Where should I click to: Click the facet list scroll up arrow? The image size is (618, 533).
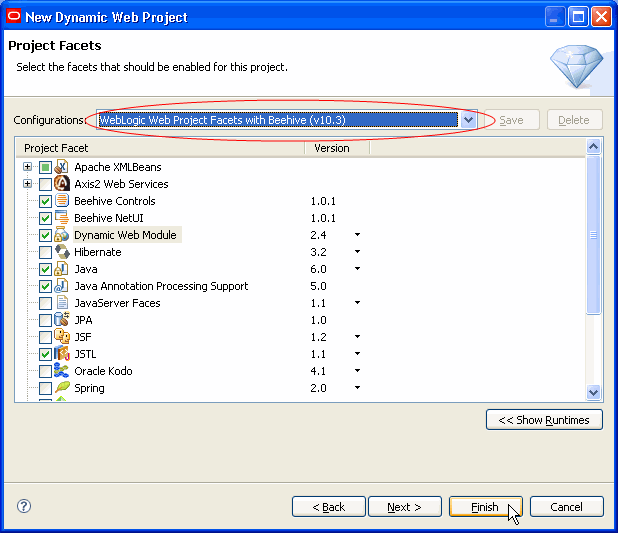(x=593, y=147)
